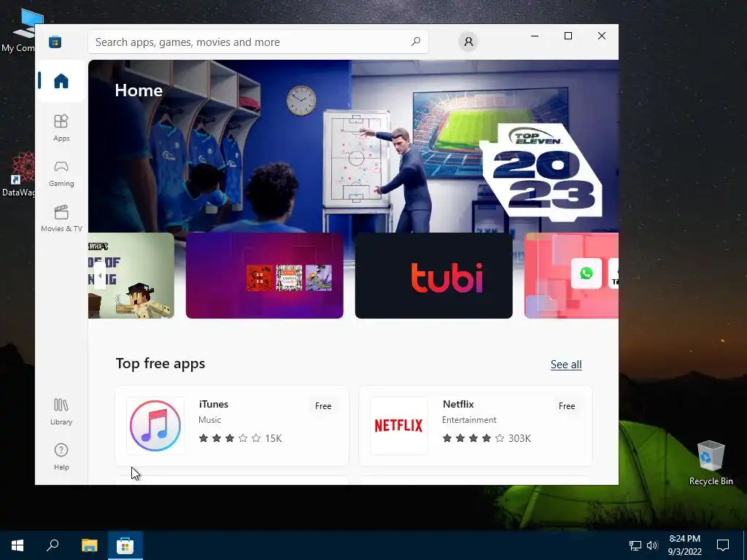Open the Apps section in sidebar

pyautogui.click(x=61, y=128)
